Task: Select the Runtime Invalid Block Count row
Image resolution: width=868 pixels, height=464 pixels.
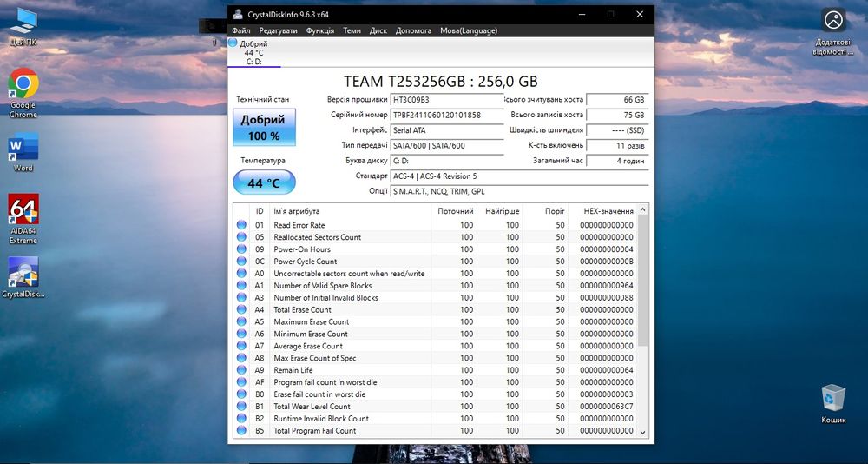Action: click(x=436, y=419)
